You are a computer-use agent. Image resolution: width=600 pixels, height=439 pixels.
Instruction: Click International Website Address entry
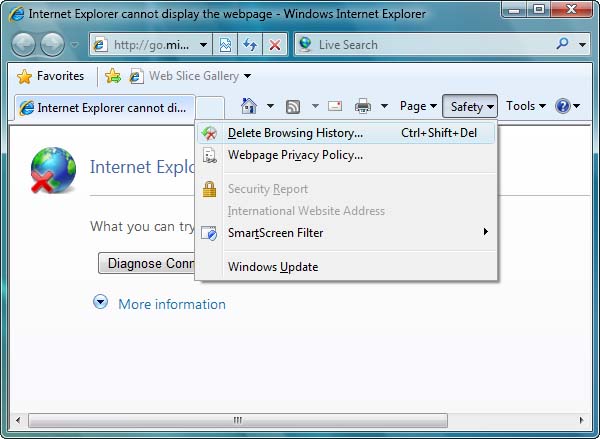(x=346, y=211)
